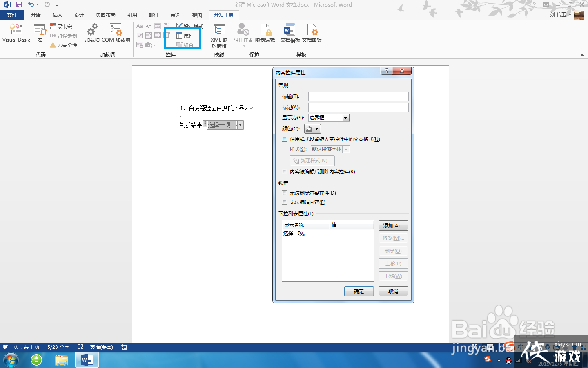Undo the last action
The image size is (588, 368).
coord(31,4)
